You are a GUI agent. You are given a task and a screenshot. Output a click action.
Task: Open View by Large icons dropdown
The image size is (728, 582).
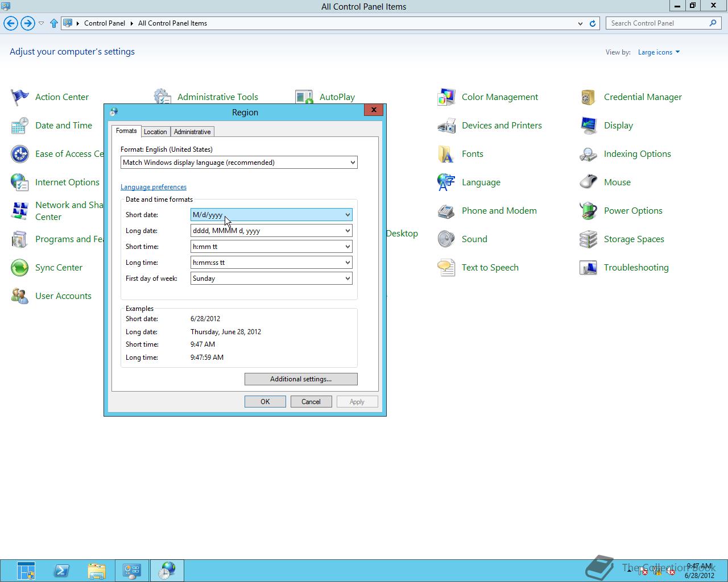coord(659,52)
